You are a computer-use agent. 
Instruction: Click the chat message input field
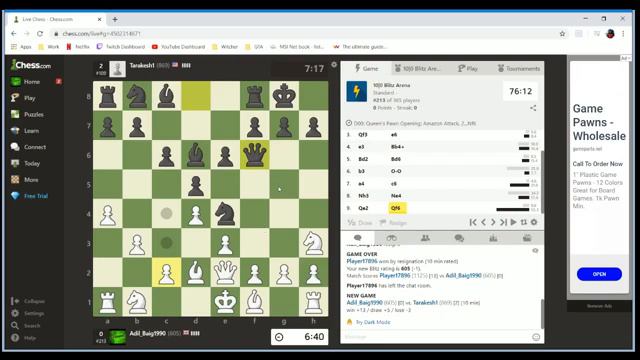point(437,337)
